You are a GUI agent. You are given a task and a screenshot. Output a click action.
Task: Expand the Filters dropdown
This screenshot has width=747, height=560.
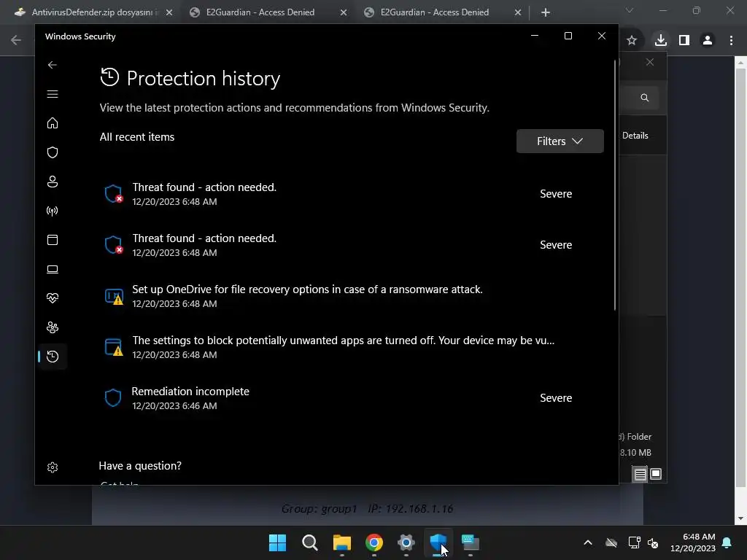[x=560, y=141]
